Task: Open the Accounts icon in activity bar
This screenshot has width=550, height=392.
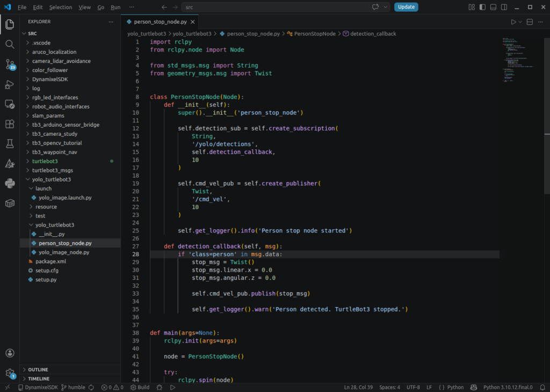Action: [x=10, y=353]
